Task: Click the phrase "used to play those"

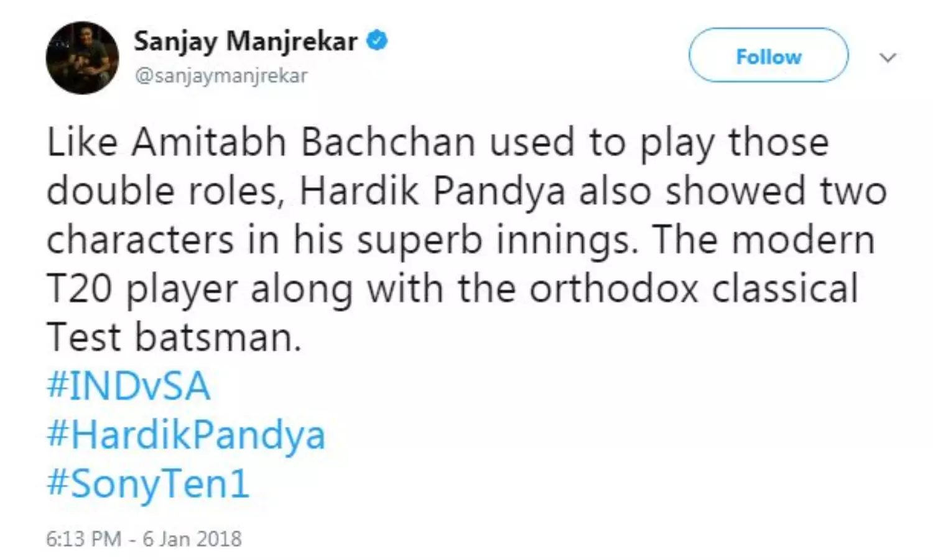Action: click(659, 142)
